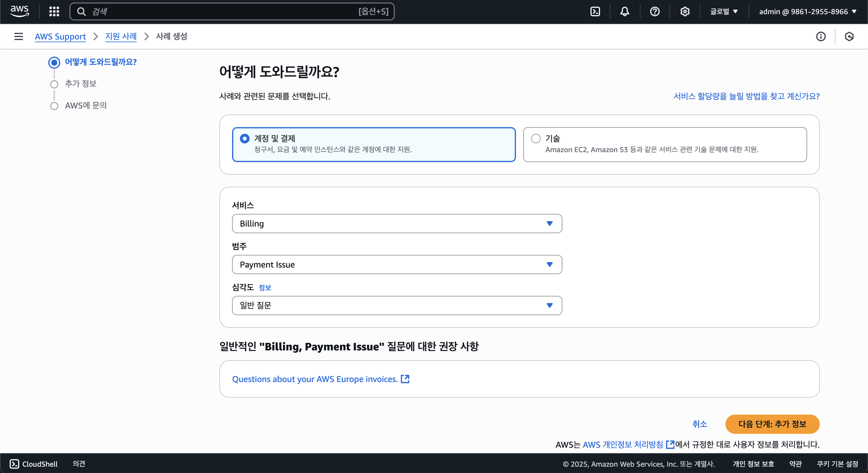Viewport: 868px width, 473px height.
Task: Open the notifications bell icon
Action: (x=624, y=11)
